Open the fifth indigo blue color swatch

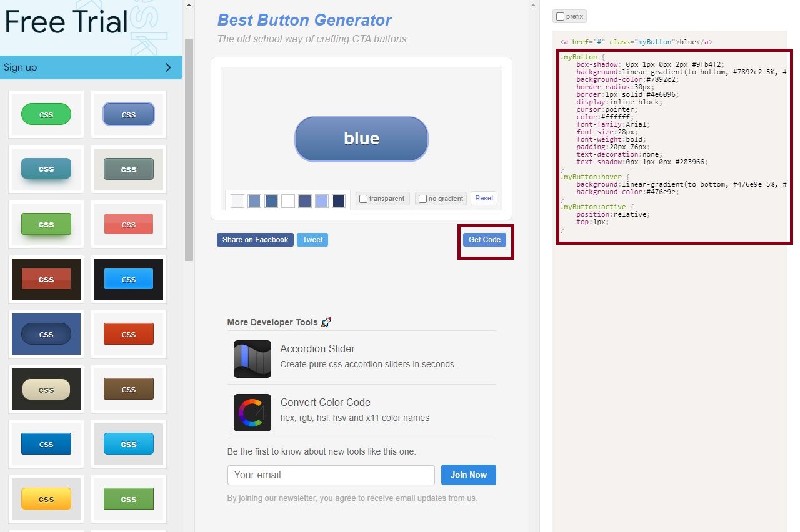(x=305, y=201)
